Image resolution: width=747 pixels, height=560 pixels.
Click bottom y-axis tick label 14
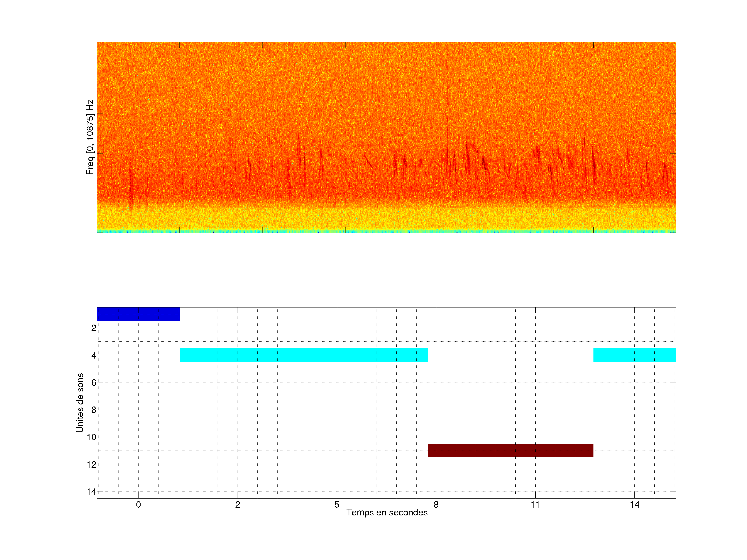pos(92,492)
